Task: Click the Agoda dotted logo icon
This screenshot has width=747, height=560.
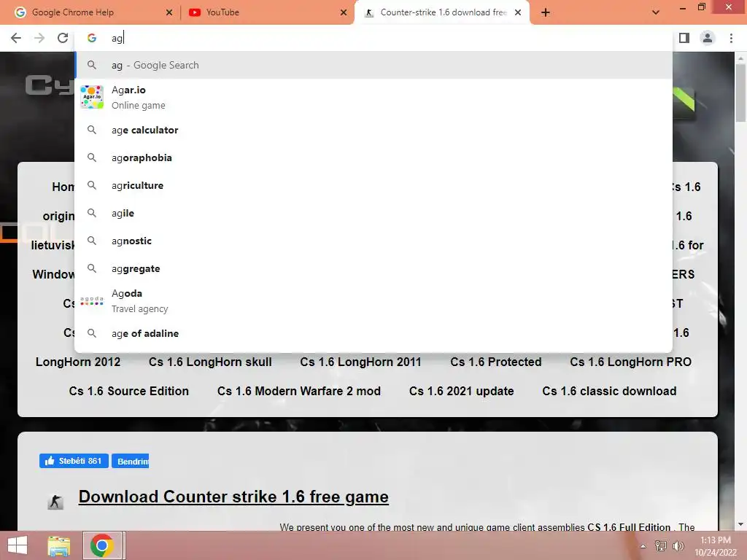Action: coord(92,301)
